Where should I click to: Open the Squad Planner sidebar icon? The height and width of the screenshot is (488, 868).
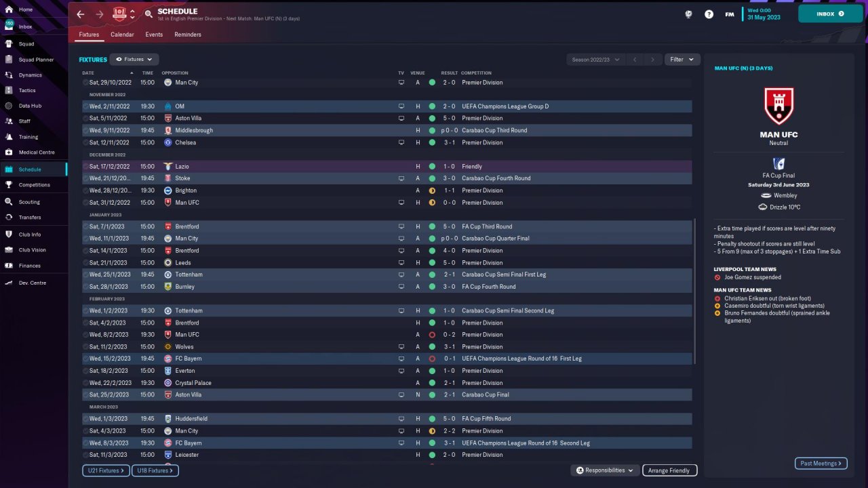(9, 60)
